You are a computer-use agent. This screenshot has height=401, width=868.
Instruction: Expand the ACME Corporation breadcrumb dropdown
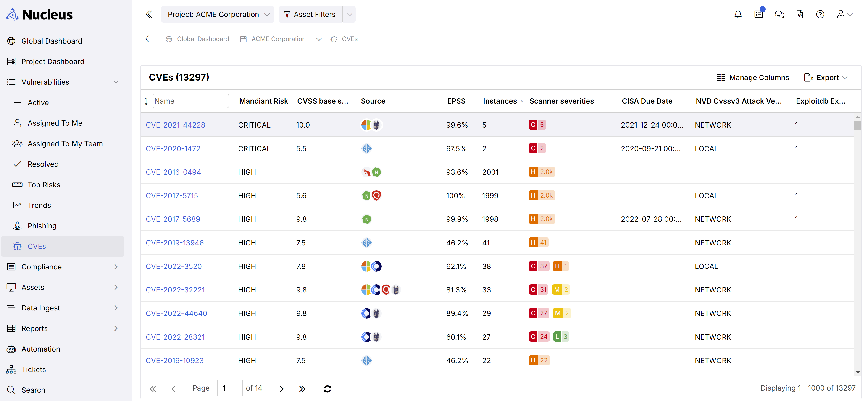[318, 39]
